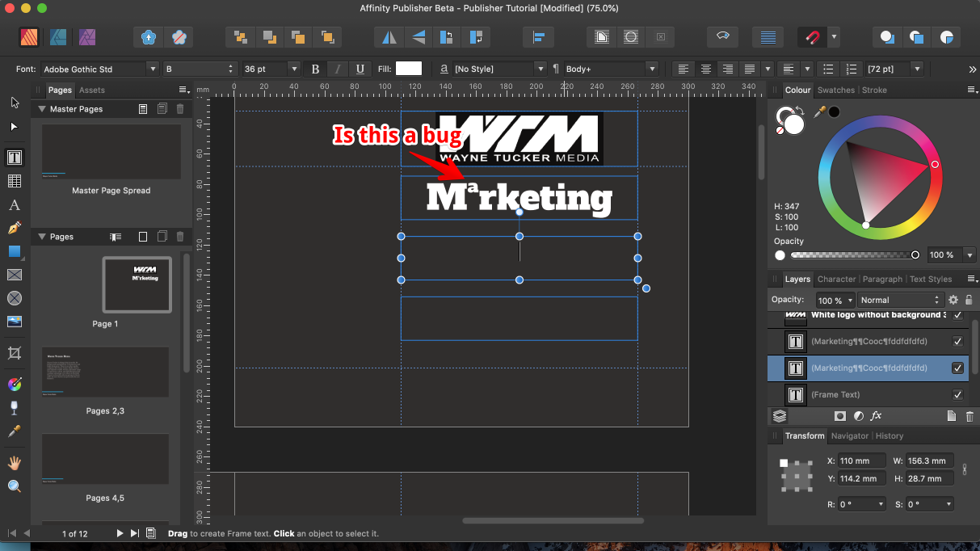
Task: Go to the next page arrow
Action: tap(120, 533)
